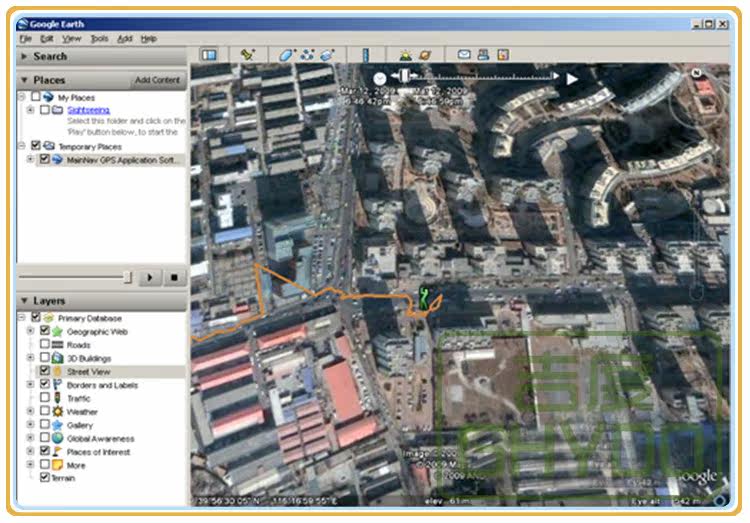The image size is (750, 523).
Task: Select the Add Placemark pushpin tool
Action: [x=248, y=55]
